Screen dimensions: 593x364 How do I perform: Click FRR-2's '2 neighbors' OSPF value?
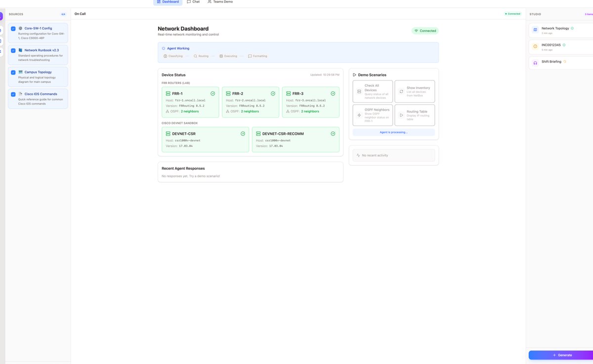click(x=250, y=112)
